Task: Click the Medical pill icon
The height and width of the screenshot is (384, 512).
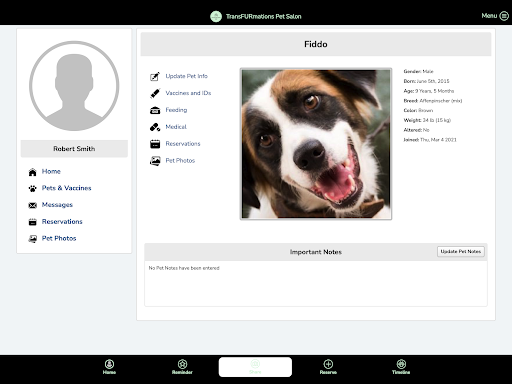Action: [x=155, y=127]
